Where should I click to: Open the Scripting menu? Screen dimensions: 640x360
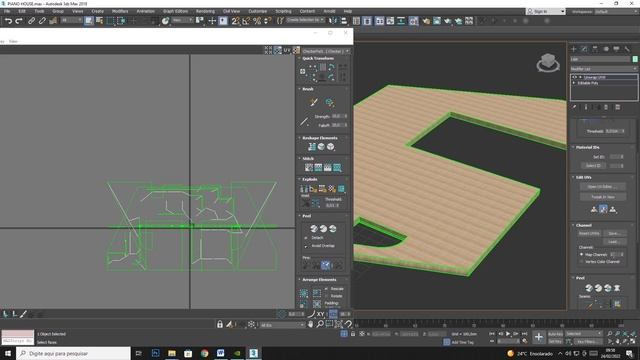[283, 11]
